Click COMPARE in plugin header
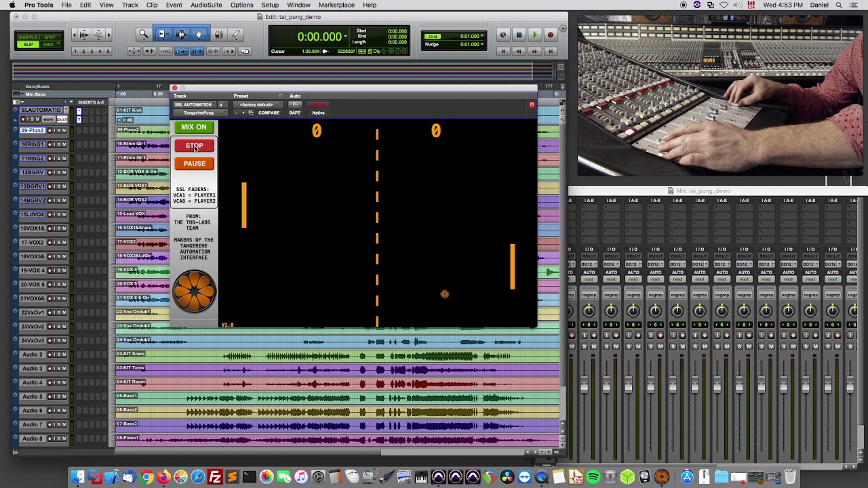The width and height of the screenshot is (868, 488). pyautogui.click(x=269, y=113)
